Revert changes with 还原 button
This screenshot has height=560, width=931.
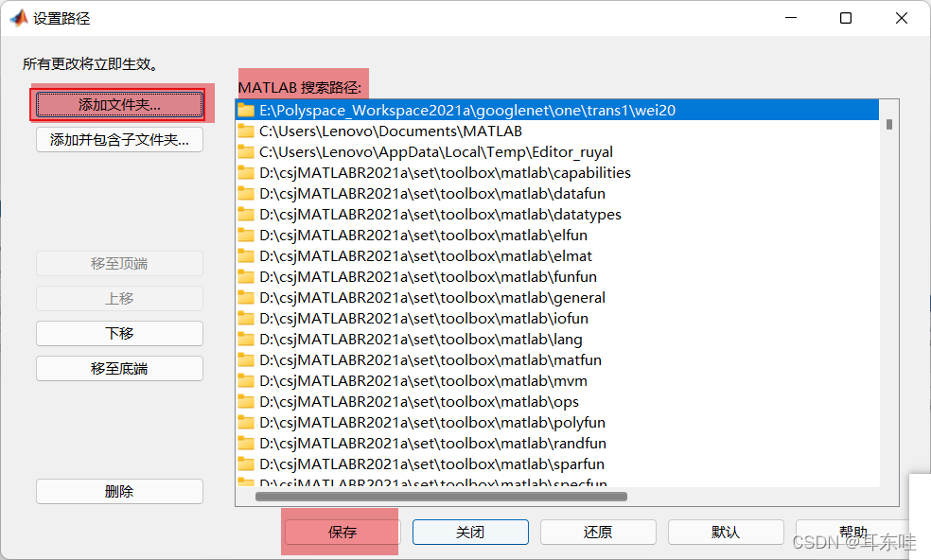pyautogui.click(x=598, y=532)
